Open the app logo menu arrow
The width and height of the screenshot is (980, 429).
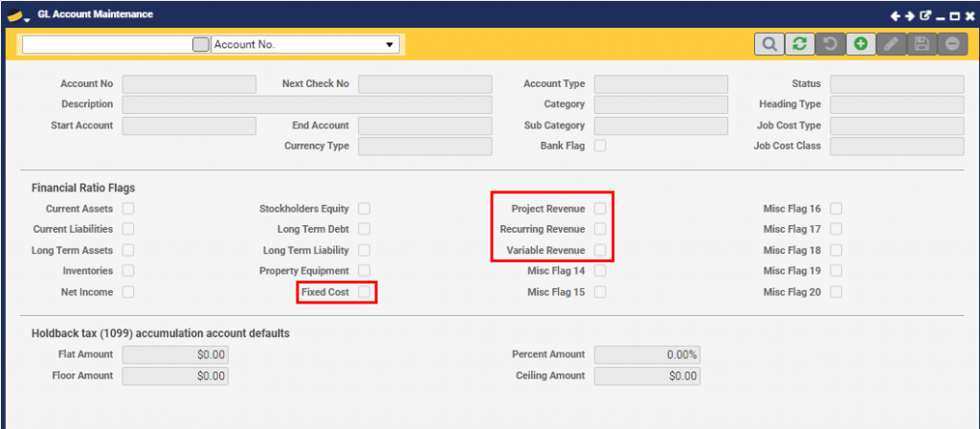point(27,18)
